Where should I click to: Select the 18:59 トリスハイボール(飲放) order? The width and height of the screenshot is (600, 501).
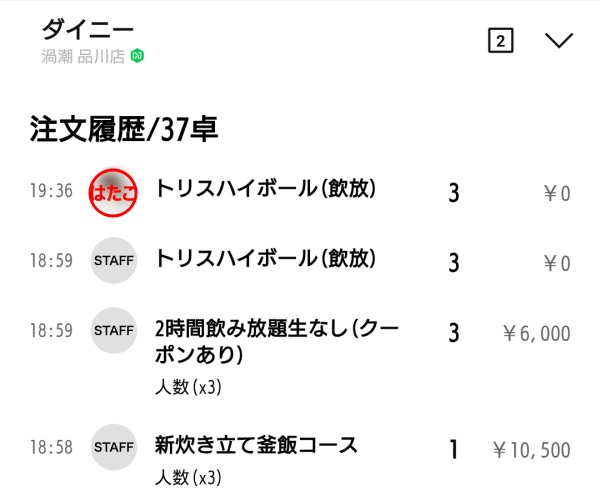pyautogui.click(x=265, y=260)
